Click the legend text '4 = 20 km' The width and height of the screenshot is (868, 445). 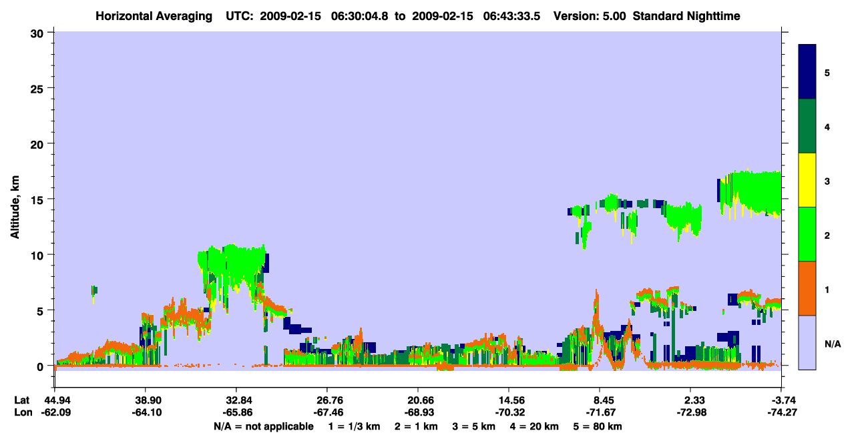click(x=534, y=426)
